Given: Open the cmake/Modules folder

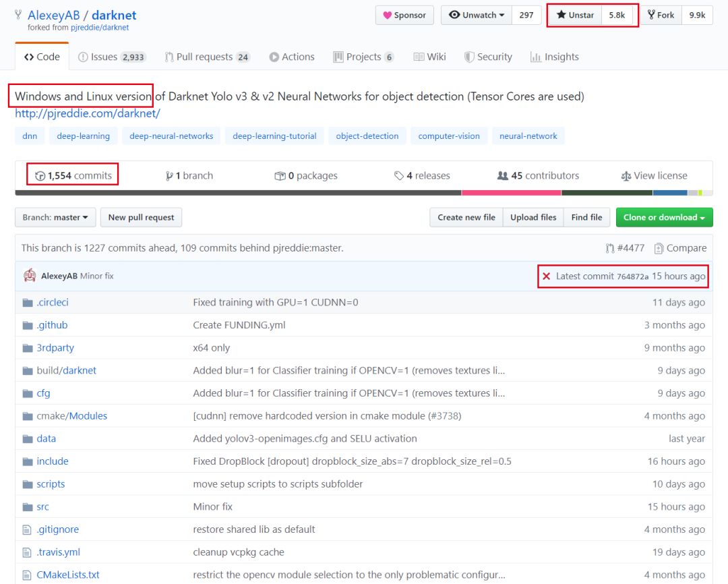Looking at the screenshot, I should point(72,416).
